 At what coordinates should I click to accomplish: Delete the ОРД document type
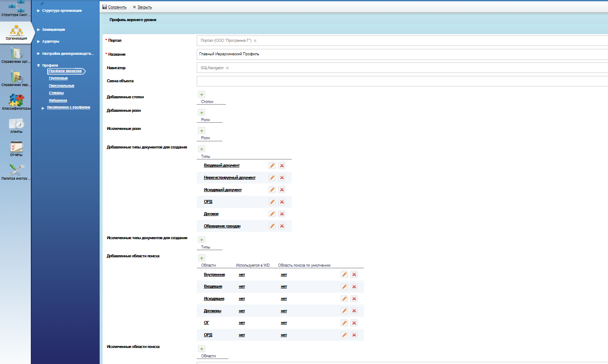[x=282, y=202]
